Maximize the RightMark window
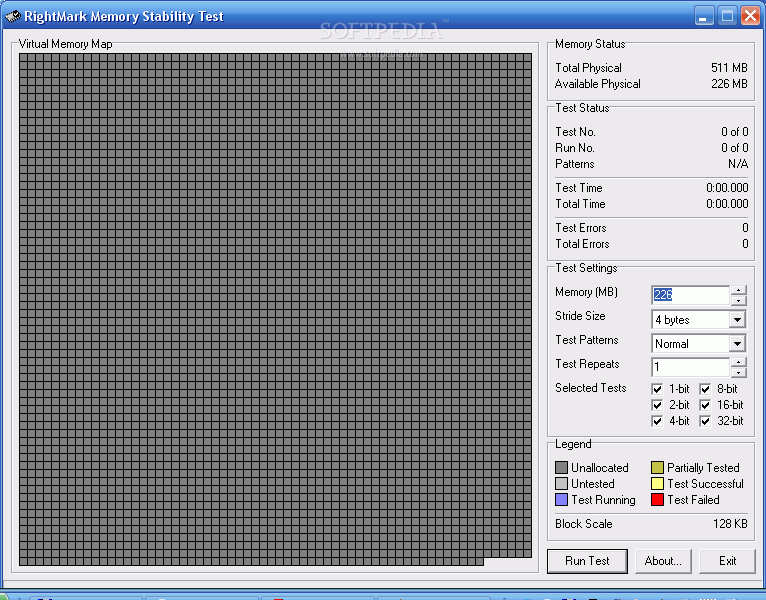766x600 pixels. pyautogui.click(x=727, y=16)
